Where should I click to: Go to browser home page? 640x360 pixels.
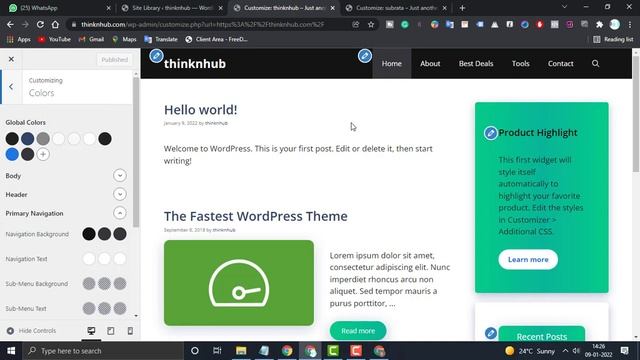click(x=55, y=24)
